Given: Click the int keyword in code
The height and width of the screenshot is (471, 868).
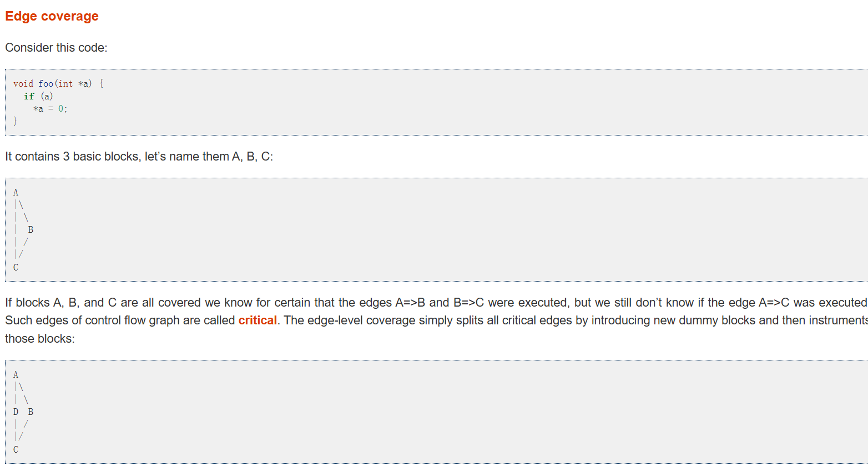Looking at the screenshot, I should [x=65, y=83].
